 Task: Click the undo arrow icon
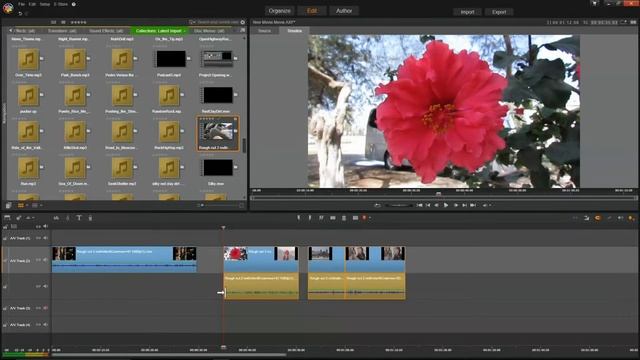[x=20, y=13]
